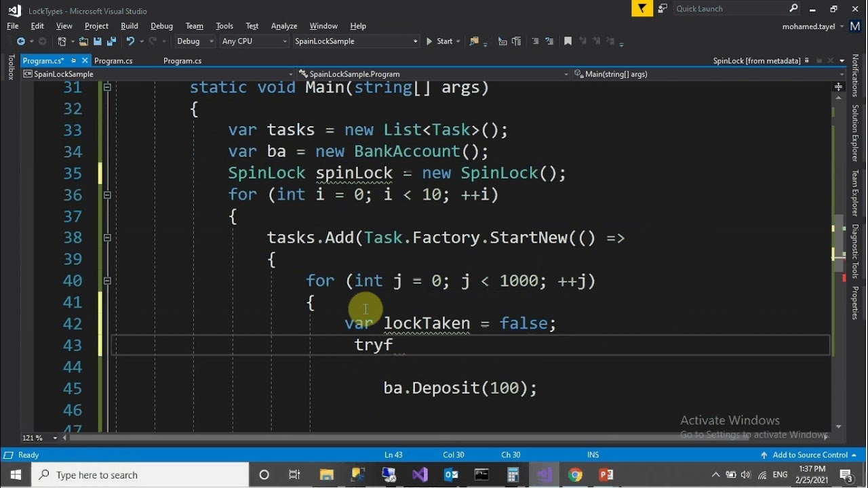This screenshot has height=488, width=868.
Task: Open the Analyze menu
Action: click(284, 26)
